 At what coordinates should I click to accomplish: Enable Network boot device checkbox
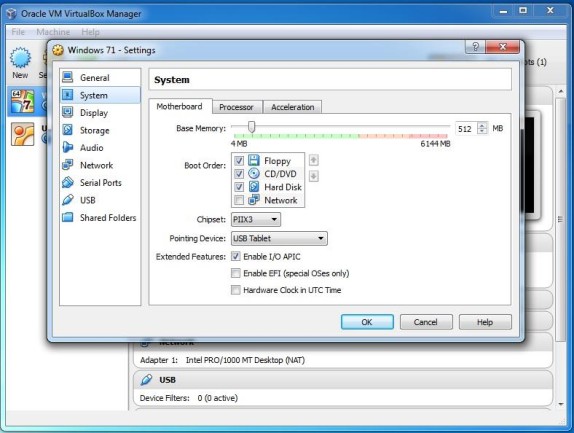click(x=239, y=200)
